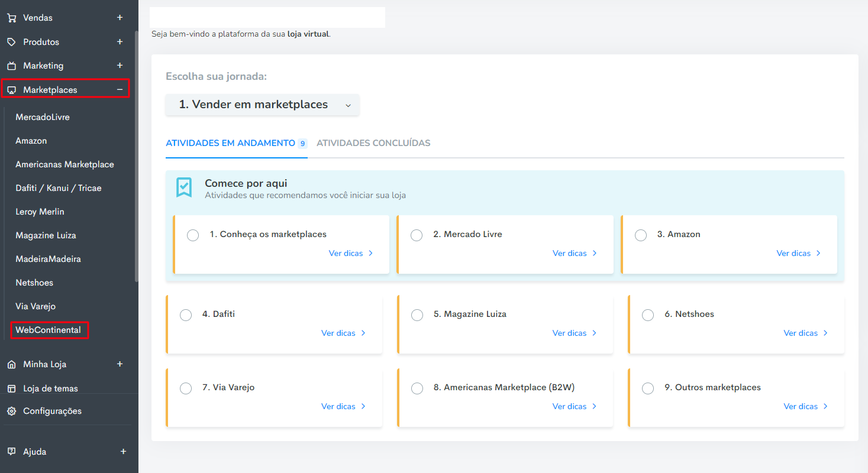Click the Loja de temas layout icon
Image resolution: width=868 pixels, height=473 pixels.
[11, 388]
